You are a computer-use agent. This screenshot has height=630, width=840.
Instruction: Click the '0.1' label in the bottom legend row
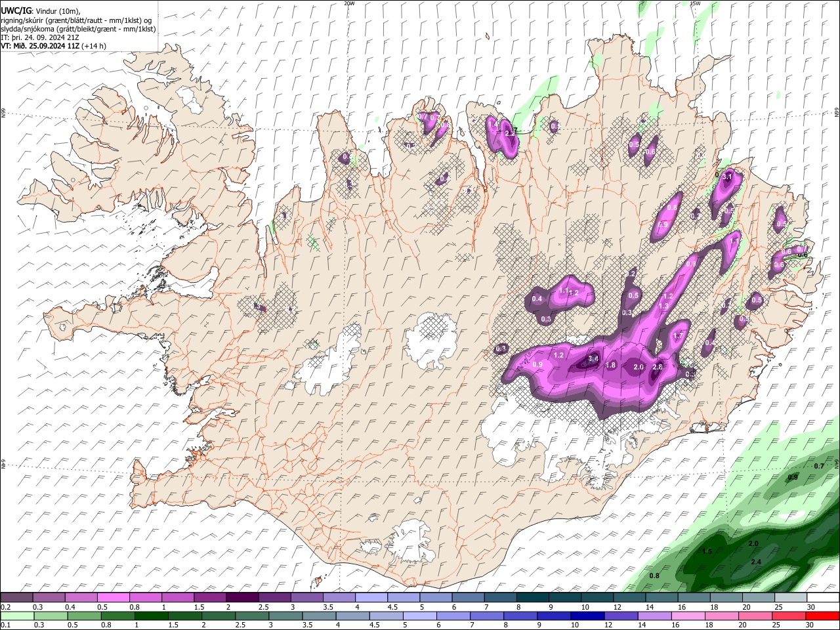(x=5, y=625)
